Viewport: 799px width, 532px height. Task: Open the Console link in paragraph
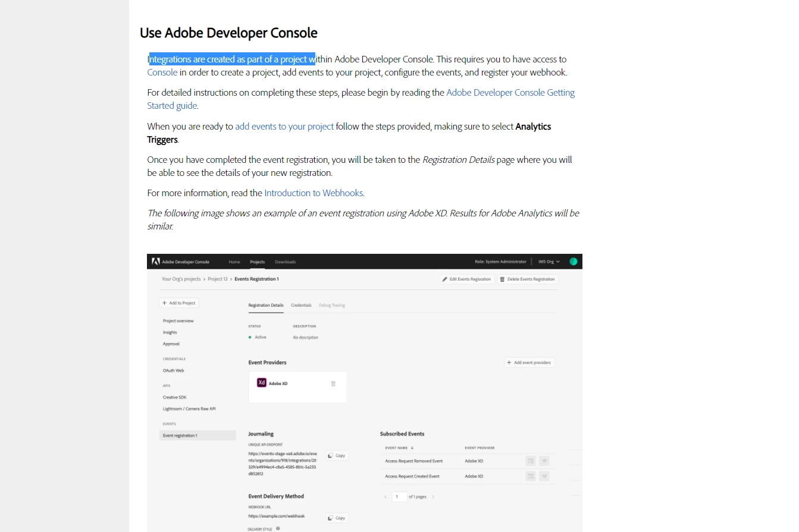click(x=162, y=73)
